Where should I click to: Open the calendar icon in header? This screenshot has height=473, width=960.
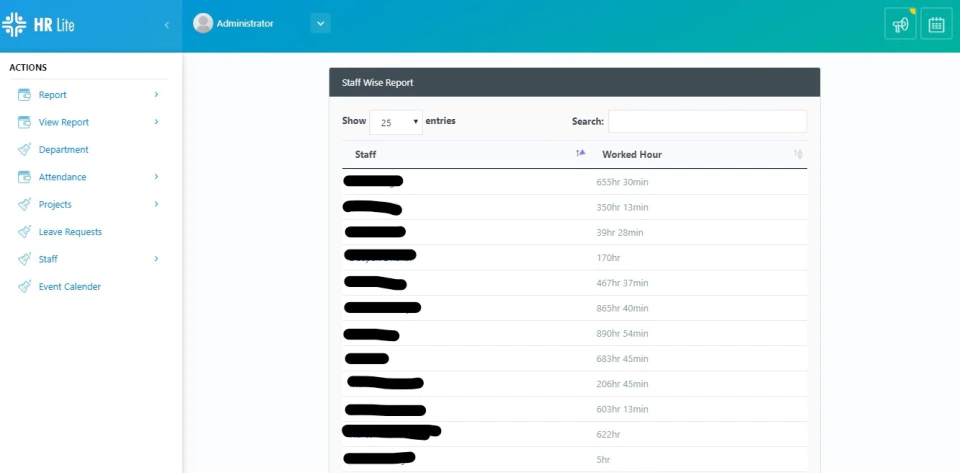[x=936, y=24]
